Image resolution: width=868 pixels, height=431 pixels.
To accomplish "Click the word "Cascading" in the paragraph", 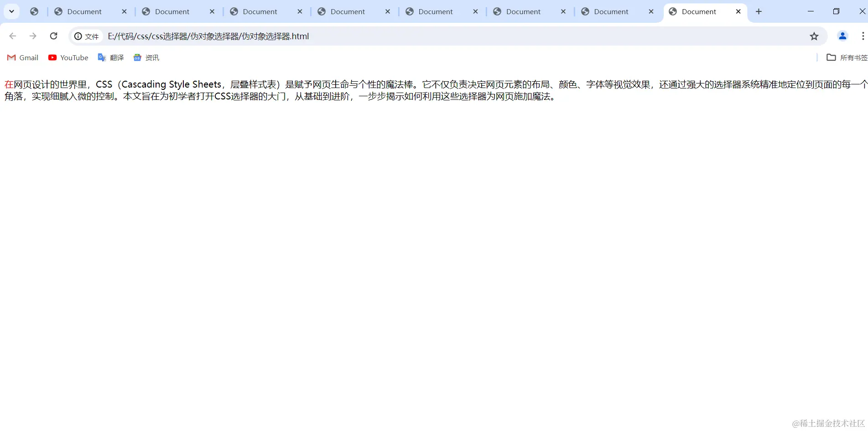I will pyautogui.click(x=144, y=84).
